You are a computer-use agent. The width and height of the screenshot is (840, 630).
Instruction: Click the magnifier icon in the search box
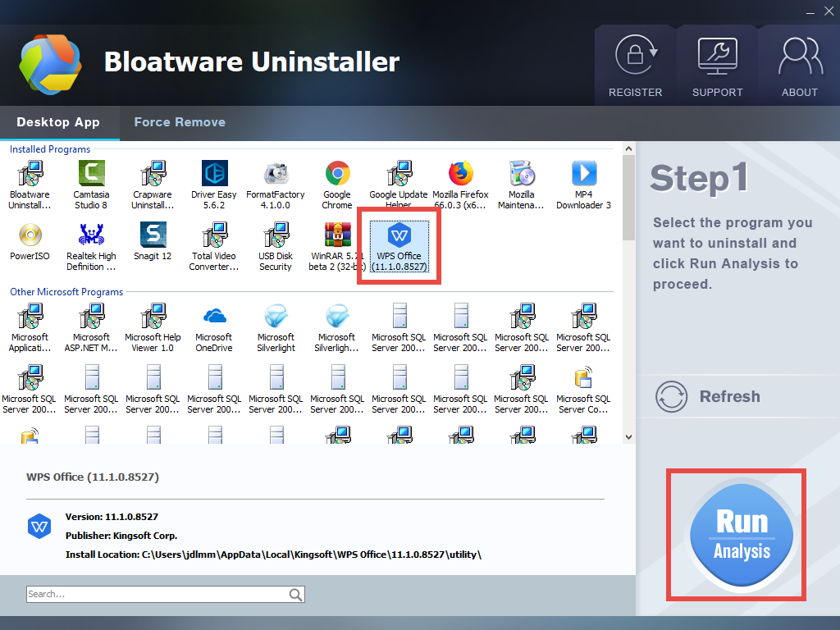pyautogui.click(x=295, y=594)
